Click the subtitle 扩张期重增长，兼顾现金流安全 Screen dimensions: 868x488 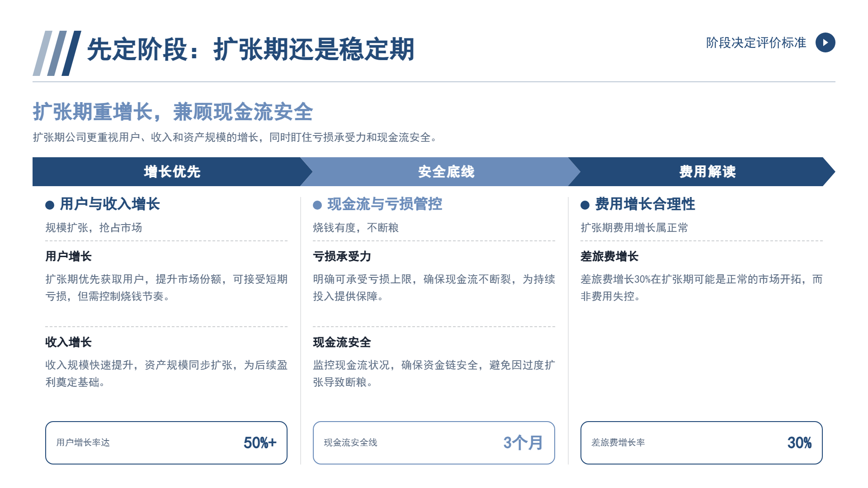point(173,112)
